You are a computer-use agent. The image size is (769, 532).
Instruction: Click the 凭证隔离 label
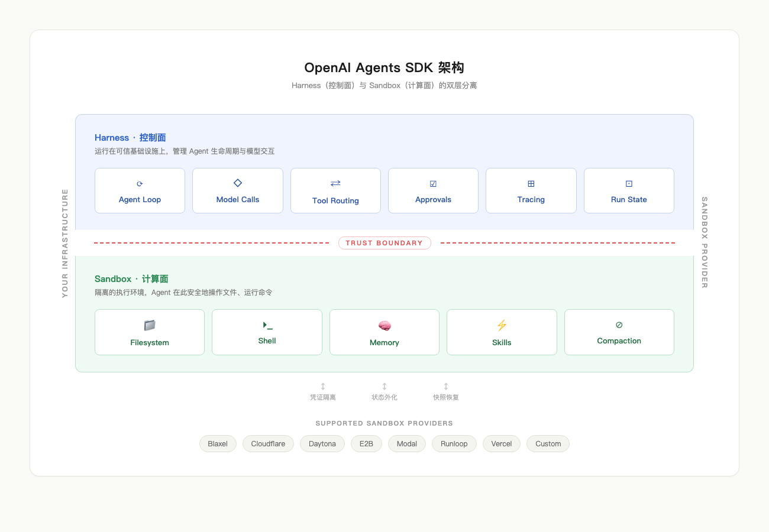[x=323, y=397]
